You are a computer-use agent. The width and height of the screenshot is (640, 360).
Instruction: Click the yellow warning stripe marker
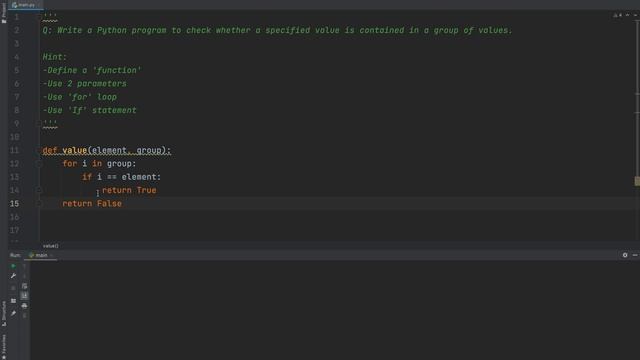[637, 181]
